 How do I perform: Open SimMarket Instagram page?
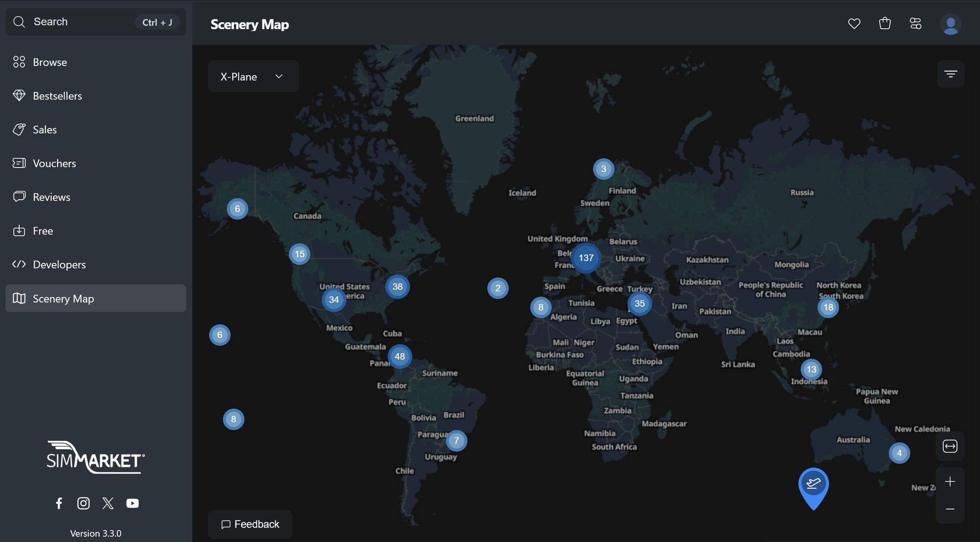(x=83, y=503)
